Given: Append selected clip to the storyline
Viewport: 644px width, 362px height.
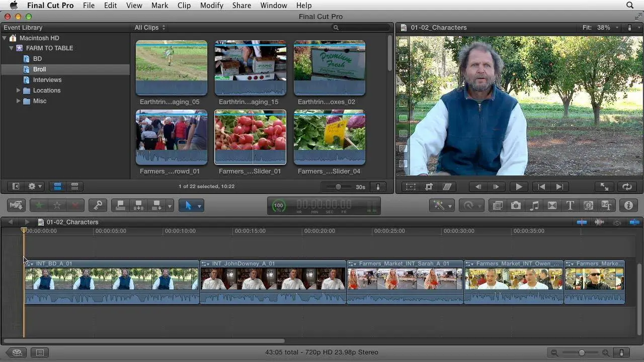Looking at the screenshot, I should point(156,206).
